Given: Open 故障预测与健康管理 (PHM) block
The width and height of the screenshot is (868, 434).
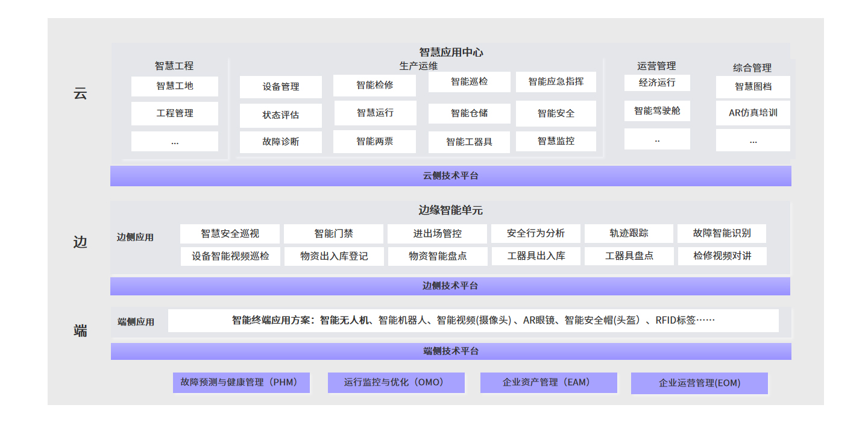Looking at the screenshot, I should click(241, 382).
